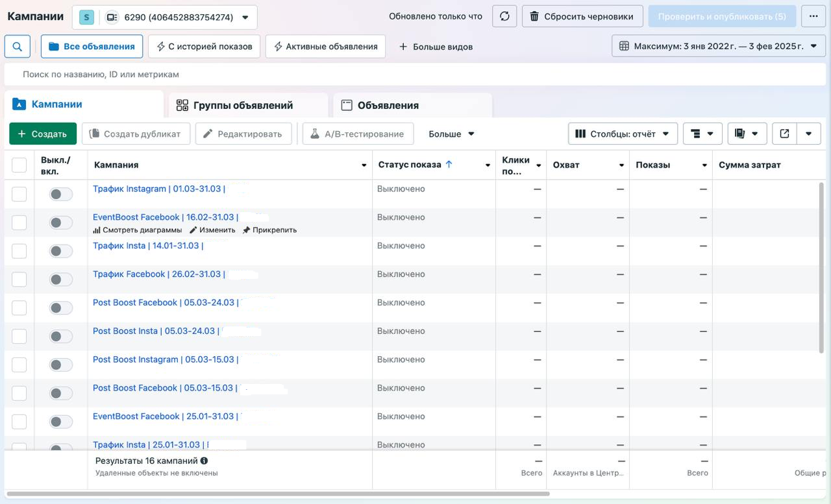The image size is (831, 504).
Task: Click the account avatar S icon
Action: (x=86, y=18)
